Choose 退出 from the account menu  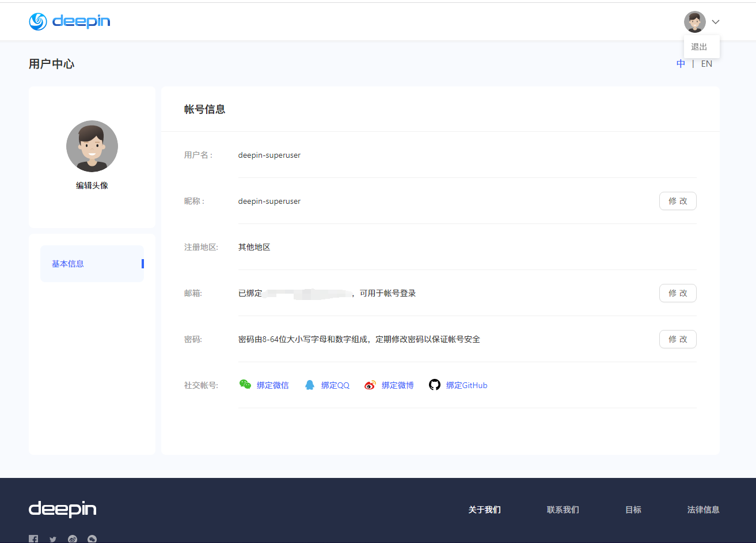click(699, 47)
